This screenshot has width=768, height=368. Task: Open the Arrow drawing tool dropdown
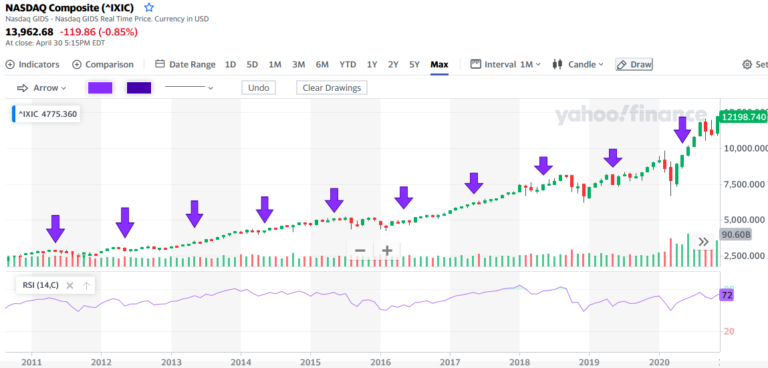(x=41, y=88)
